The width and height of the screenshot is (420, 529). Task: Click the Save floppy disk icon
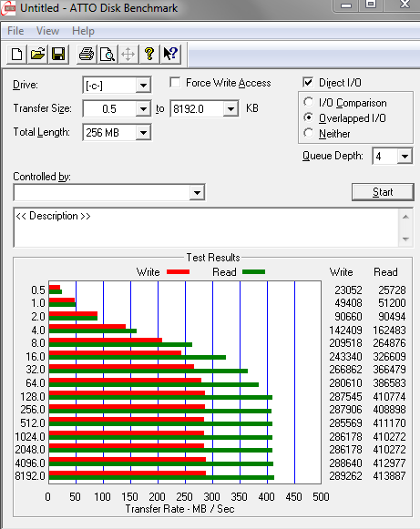tap(58, 54)
